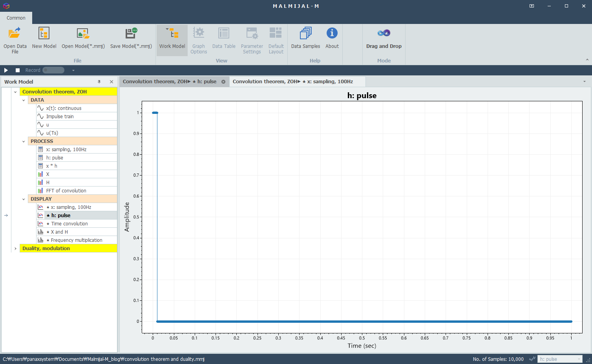
Task: Stop playback with the stop button
Action: pos(18,70)
